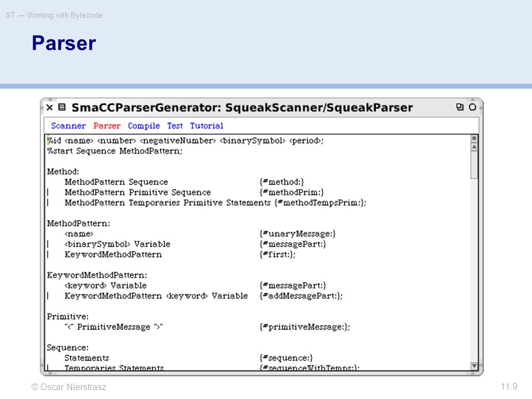532x399 pixels.
Task: Click the scrollbar menu button at top
Action: pos(474,139)
